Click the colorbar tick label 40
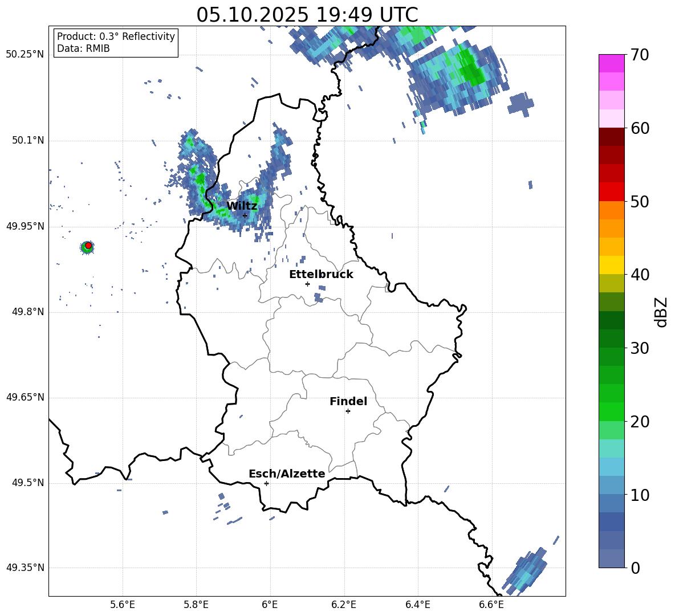The image size is (675, 616). click(640, 275)
